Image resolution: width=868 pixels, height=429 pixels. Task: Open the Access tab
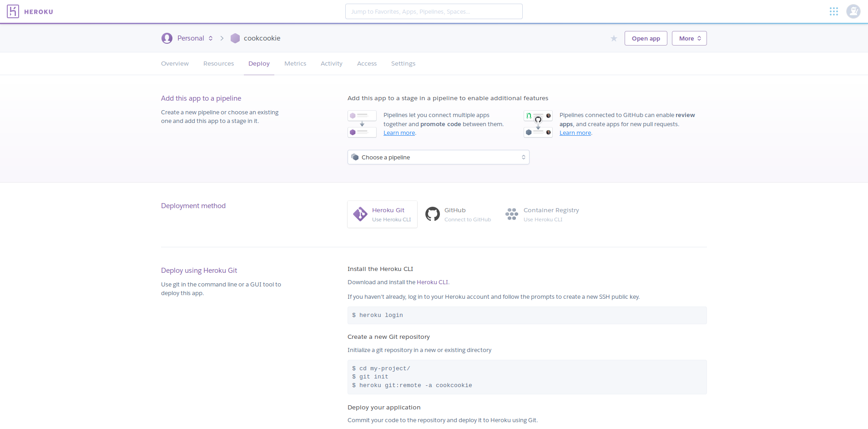point(367,64)
